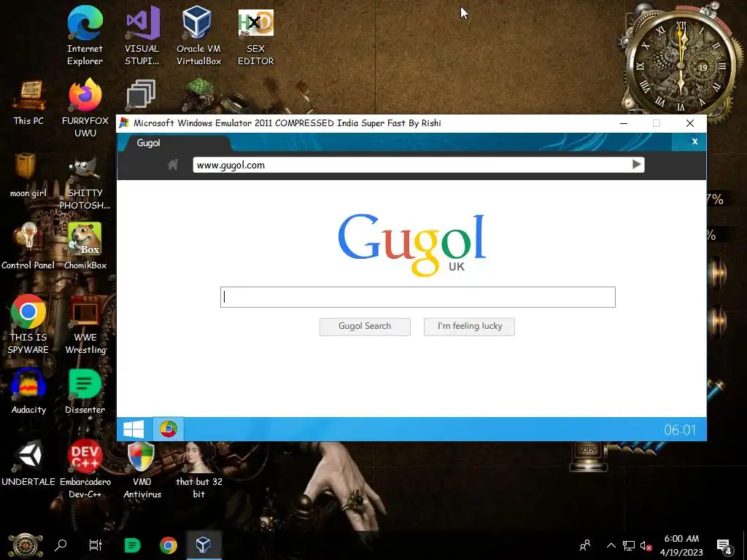Open the Dissenter icon in the taskbar

click(133, 545)
